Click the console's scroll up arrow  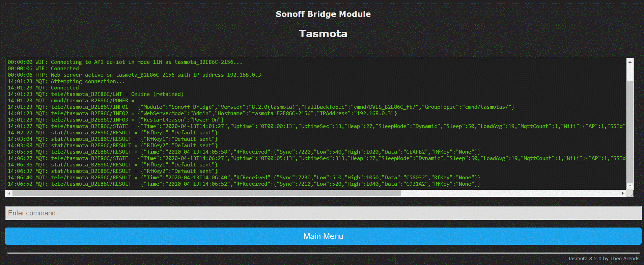(x=630, y=62)
